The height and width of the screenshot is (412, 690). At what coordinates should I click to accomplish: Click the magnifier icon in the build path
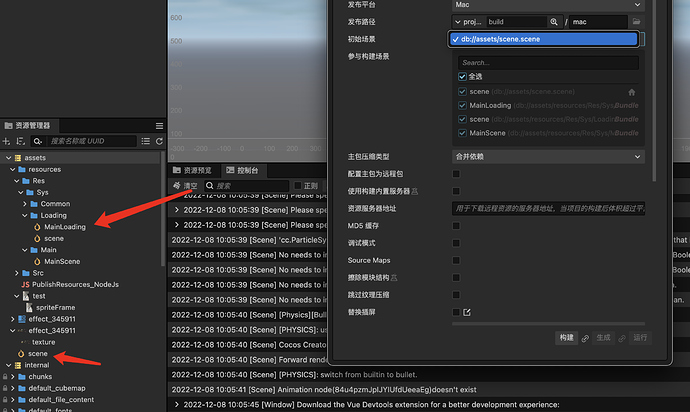(x=554, y=22)
